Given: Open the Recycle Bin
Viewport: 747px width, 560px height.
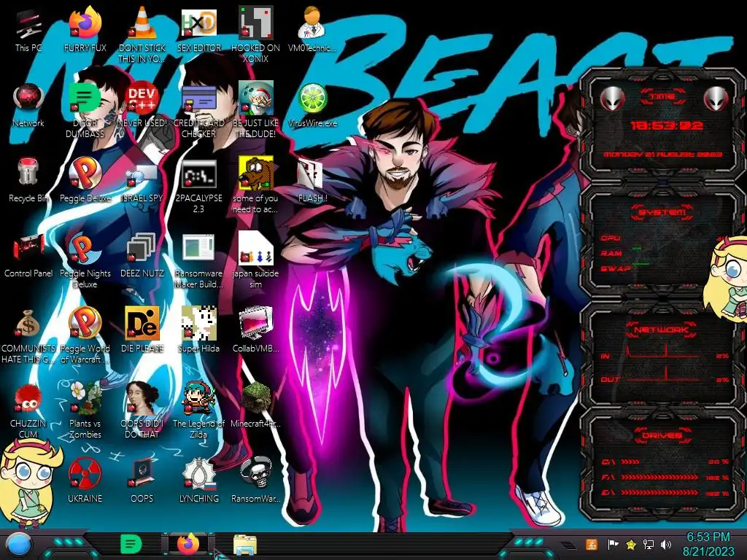Looking at the screenshot, I should coord(28,181).
